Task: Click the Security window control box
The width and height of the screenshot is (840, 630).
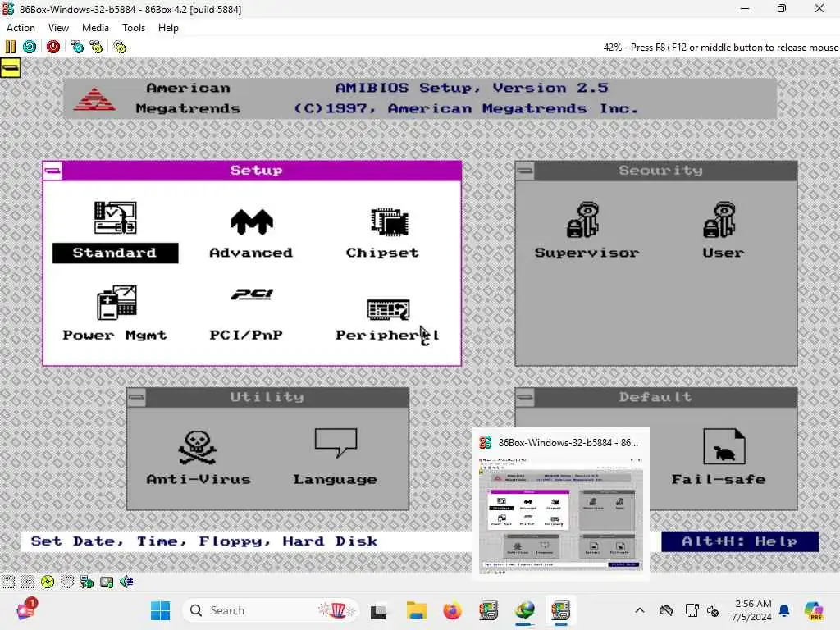Action: 525,171
